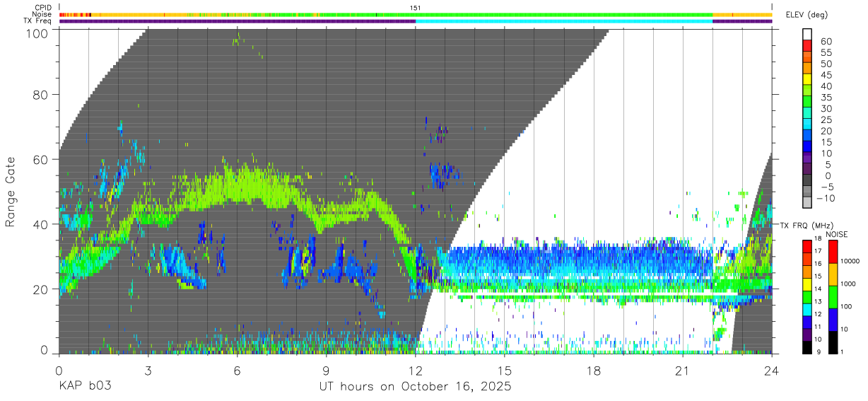Click the cyan section of the TX Freq strip
This screenshot has width=868, height=401.
[564, 21]
